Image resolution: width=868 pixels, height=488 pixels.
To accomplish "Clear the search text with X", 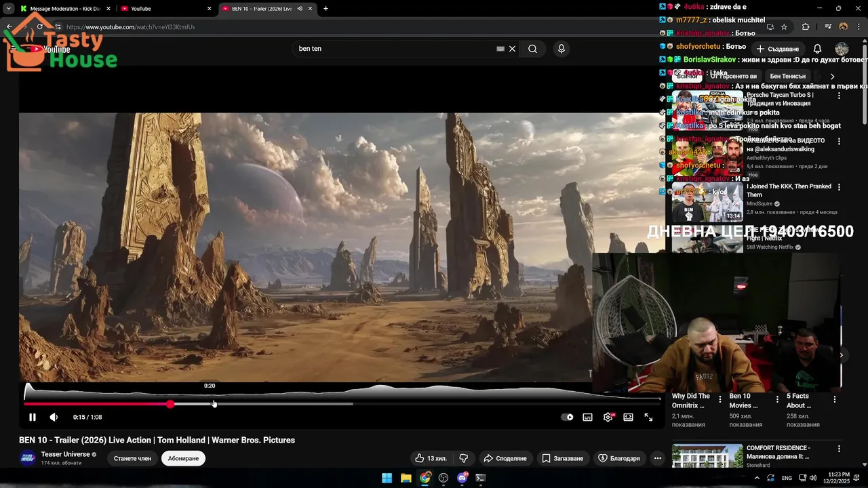I will (512, 49).
